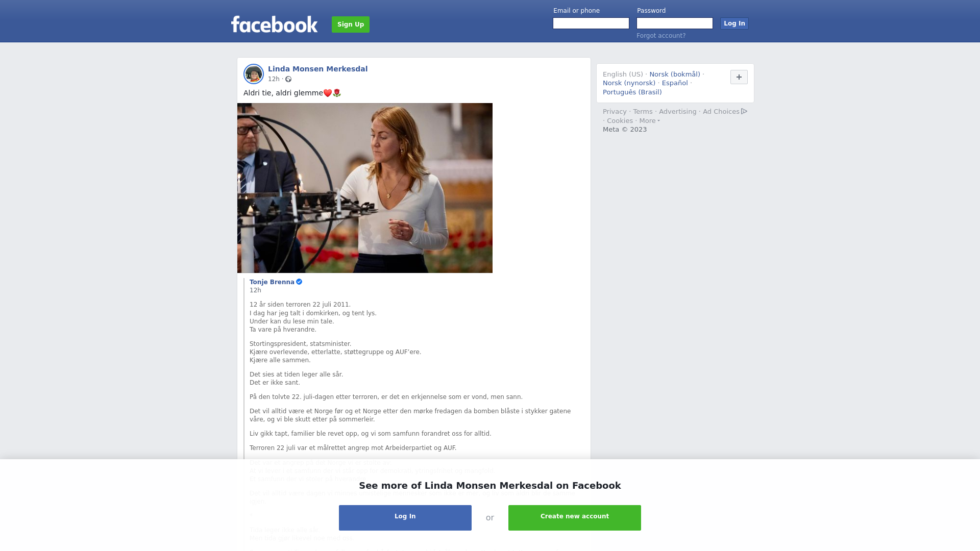Click the large blue Log In button

point(405,518)
